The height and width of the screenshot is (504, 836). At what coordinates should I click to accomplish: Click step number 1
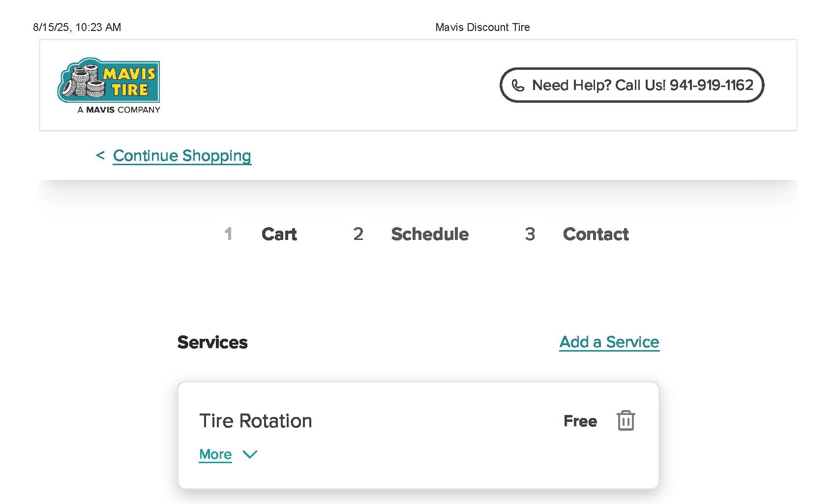click(228, 234)
